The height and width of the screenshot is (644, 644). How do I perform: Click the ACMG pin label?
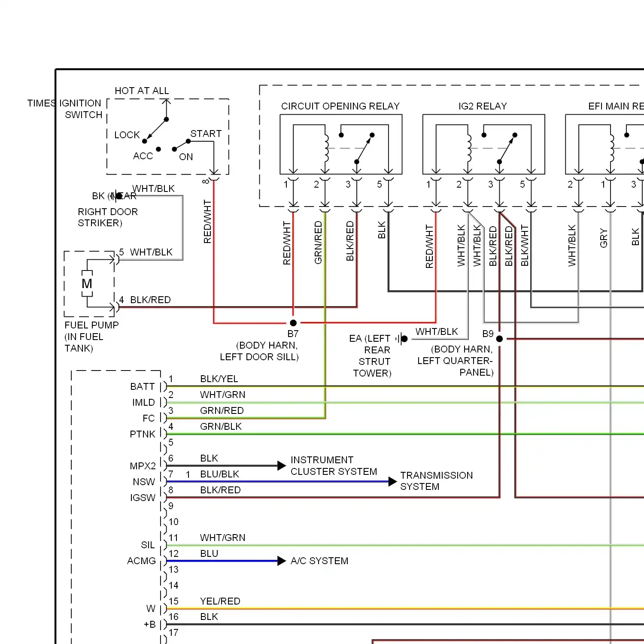141,561
